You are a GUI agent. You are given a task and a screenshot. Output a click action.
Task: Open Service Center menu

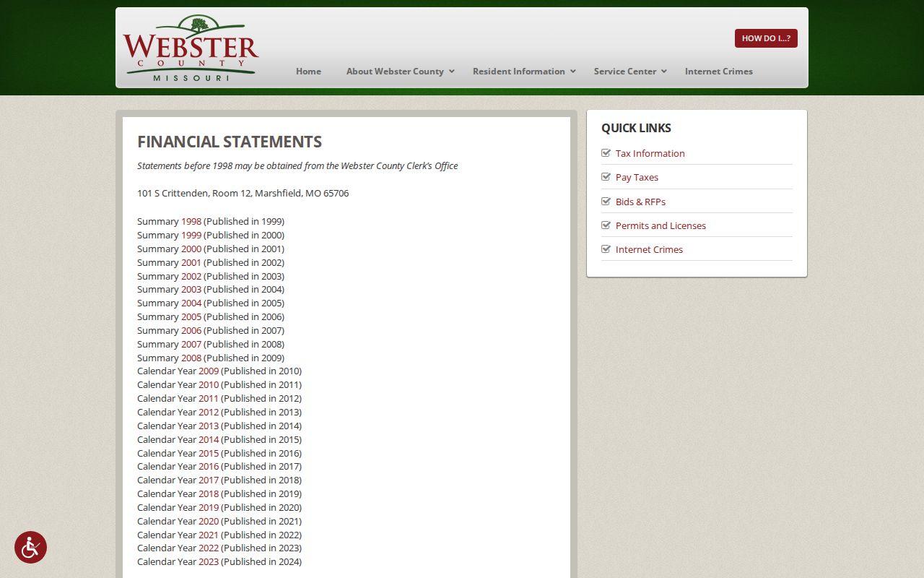(x=625, y=71)
